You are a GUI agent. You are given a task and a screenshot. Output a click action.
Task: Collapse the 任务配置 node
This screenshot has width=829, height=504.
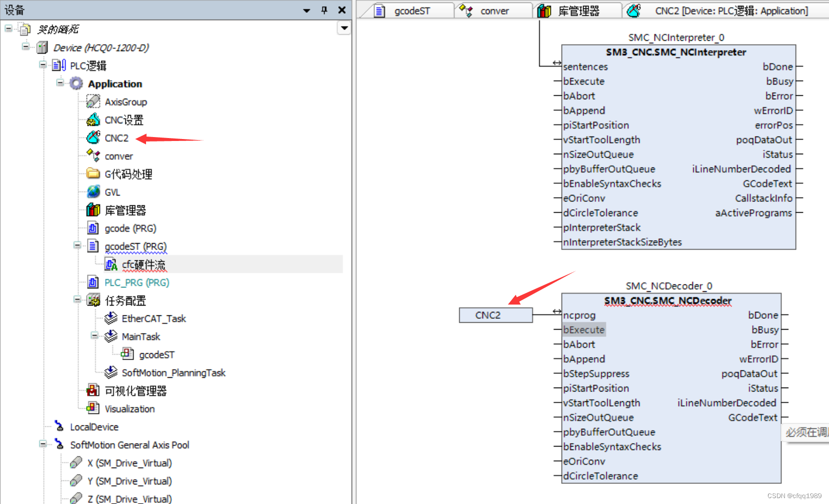pos(77,299)
